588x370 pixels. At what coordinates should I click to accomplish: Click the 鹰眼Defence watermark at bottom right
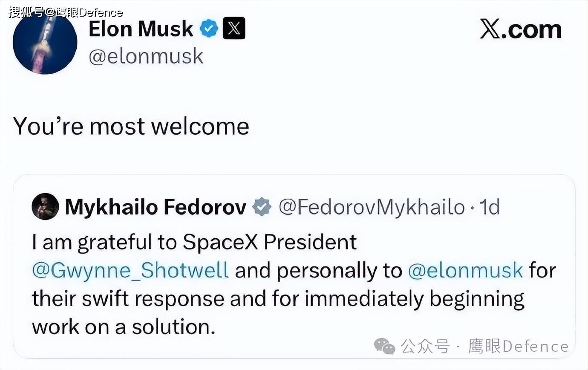click(518, 346)
